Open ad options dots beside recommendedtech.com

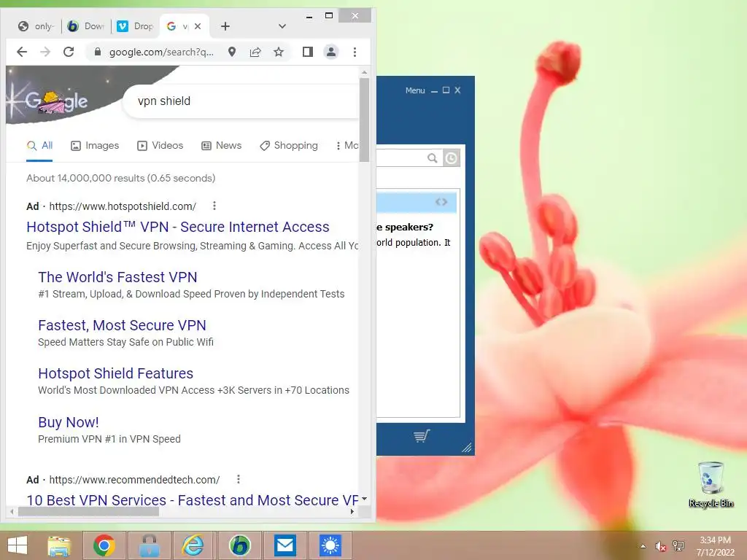click(239, 479)
